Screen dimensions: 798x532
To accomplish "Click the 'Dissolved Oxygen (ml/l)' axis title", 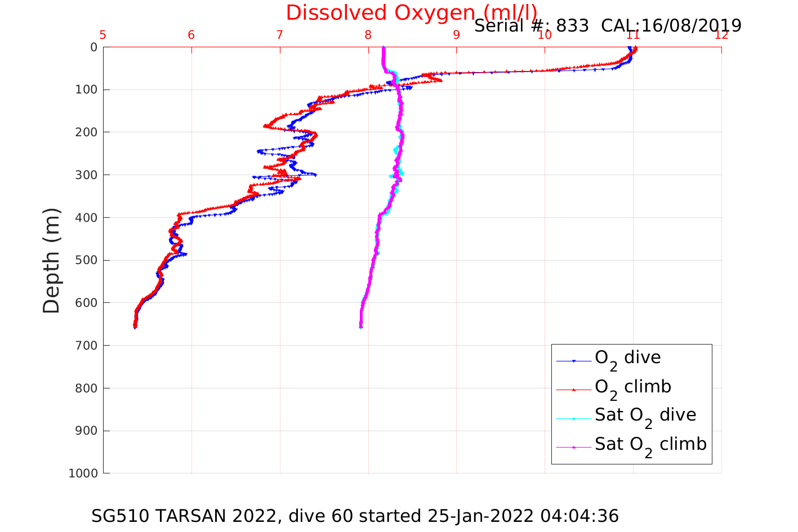I will pos(412,13).
